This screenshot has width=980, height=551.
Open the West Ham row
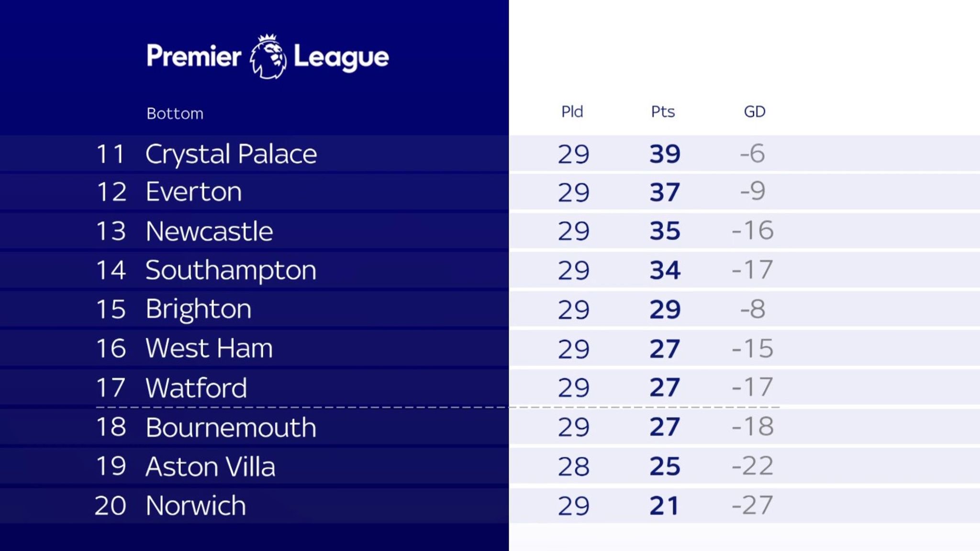point(490,348)
